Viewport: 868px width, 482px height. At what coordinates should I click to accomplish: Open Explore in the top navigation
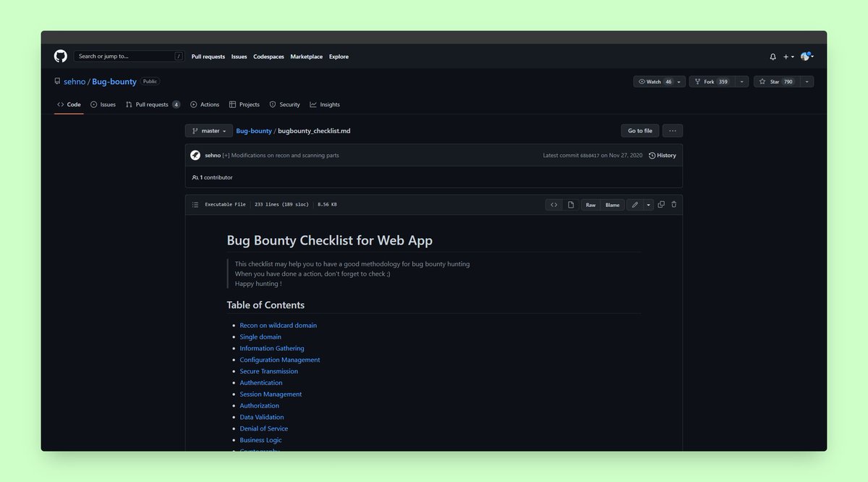click(x=339, y=56)
